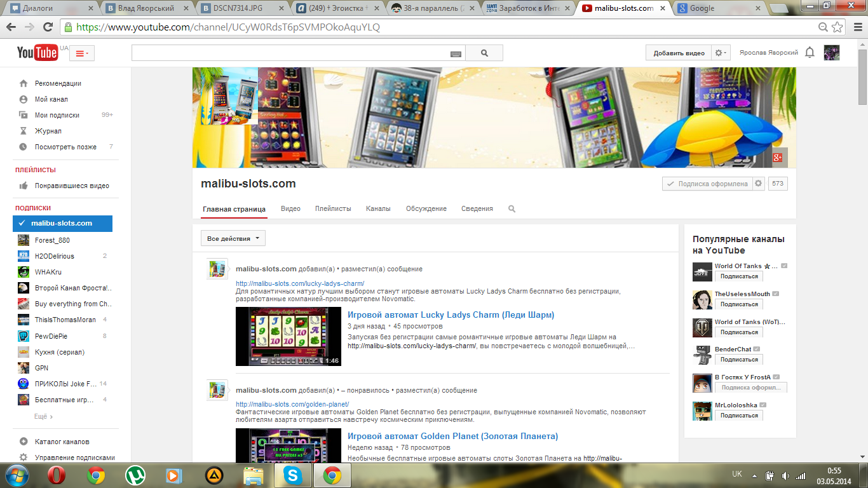
Task: Open PewDiePie channel icon in subscriptions
Action: pyautogui.click(x=24, y=335)
